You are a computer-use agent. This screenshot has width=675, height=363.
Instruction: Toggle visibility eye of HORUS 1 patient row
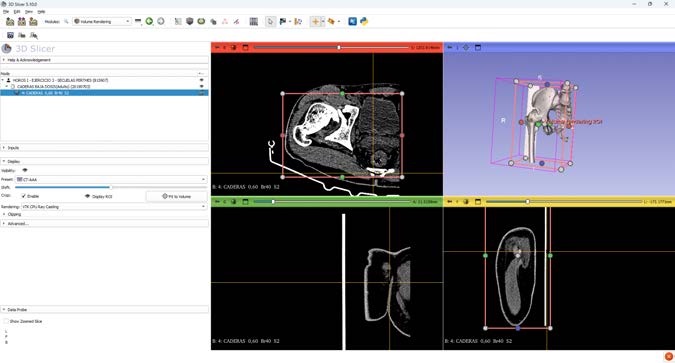click(201, 81)
